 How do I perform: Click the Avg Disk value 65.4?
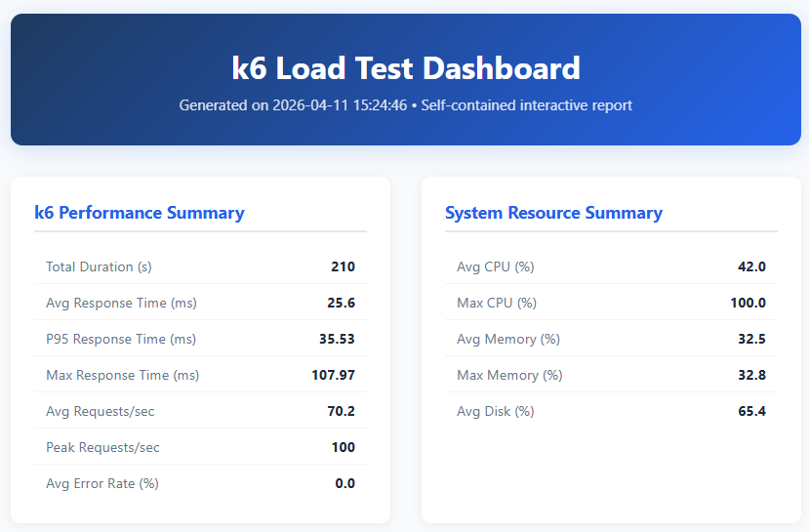coord(751,411)
